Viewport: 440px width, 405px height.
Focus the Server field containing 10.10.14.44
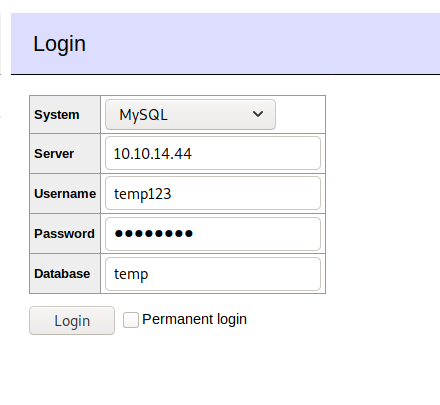point(213,153)
